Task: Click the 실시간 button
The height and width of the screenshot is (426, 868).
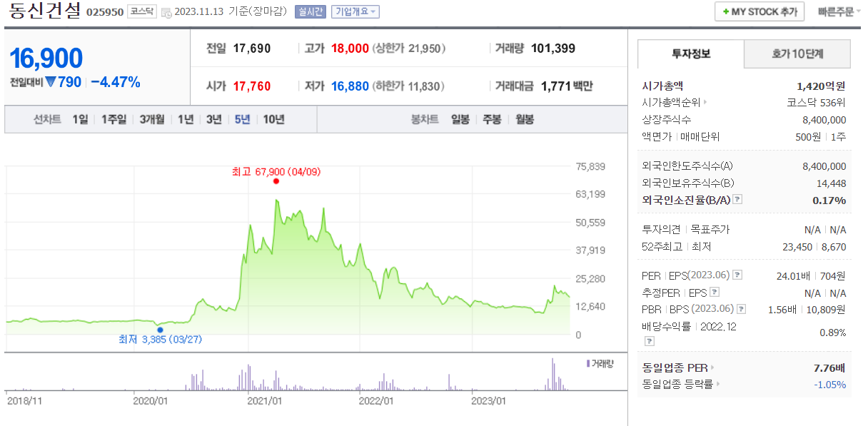Action: tap(310, 12)
